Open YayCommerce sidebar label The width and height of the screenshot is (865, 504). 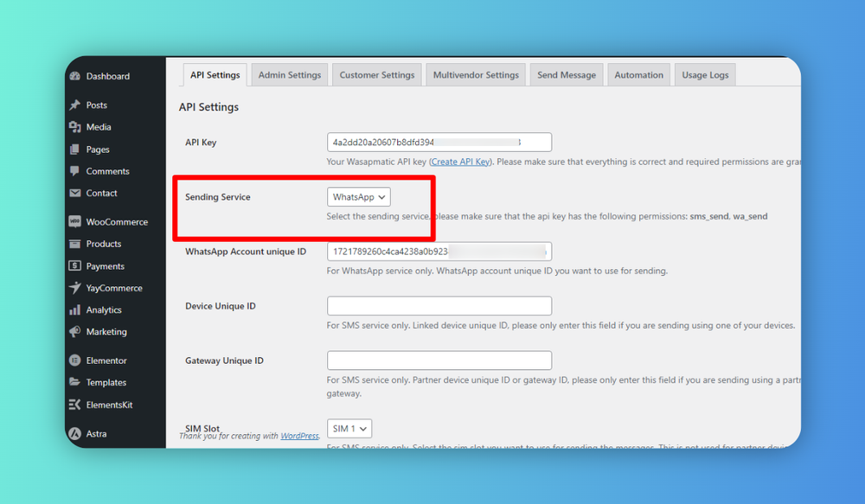click(x=114, y=288)
